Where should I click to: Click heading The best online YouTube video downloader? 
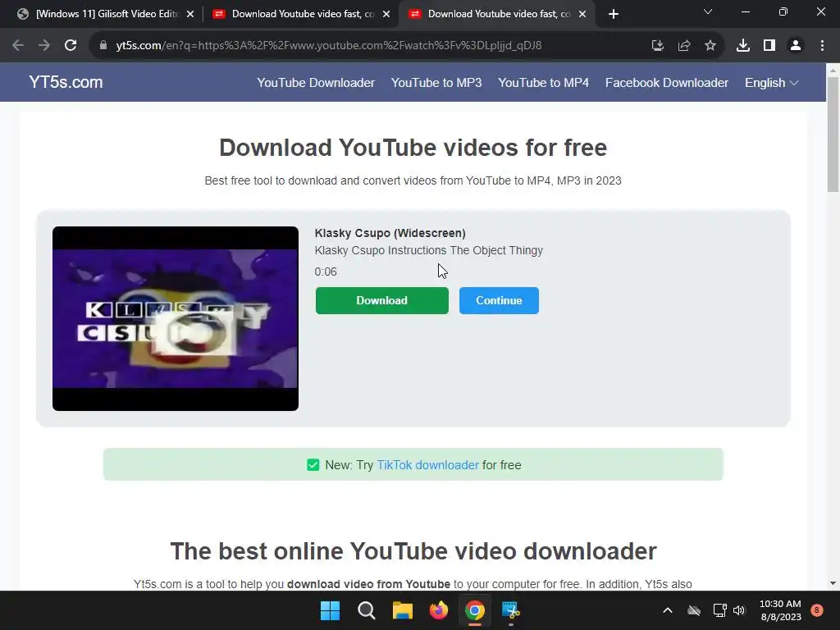413,551
